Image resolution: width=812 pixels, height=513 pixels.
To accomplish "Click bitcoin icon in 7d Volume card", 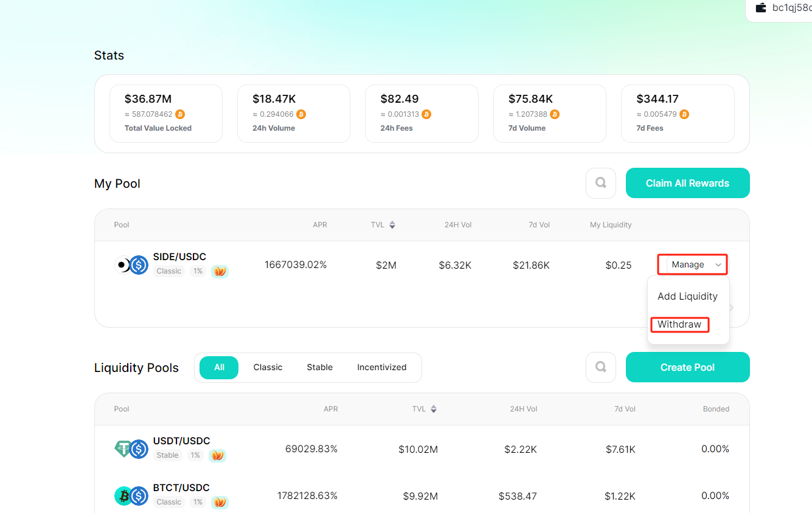I will click(x=555, y=114).
